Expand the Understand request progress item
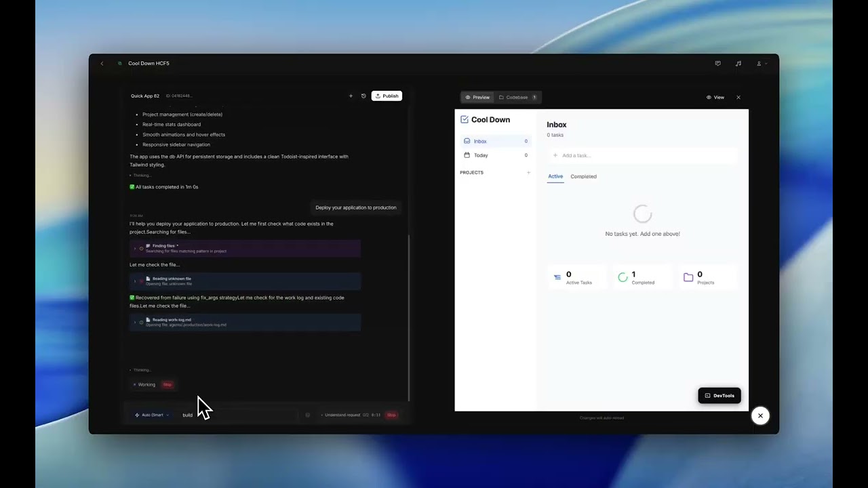Viewport: 868px width, 488px height. (350, 415)
